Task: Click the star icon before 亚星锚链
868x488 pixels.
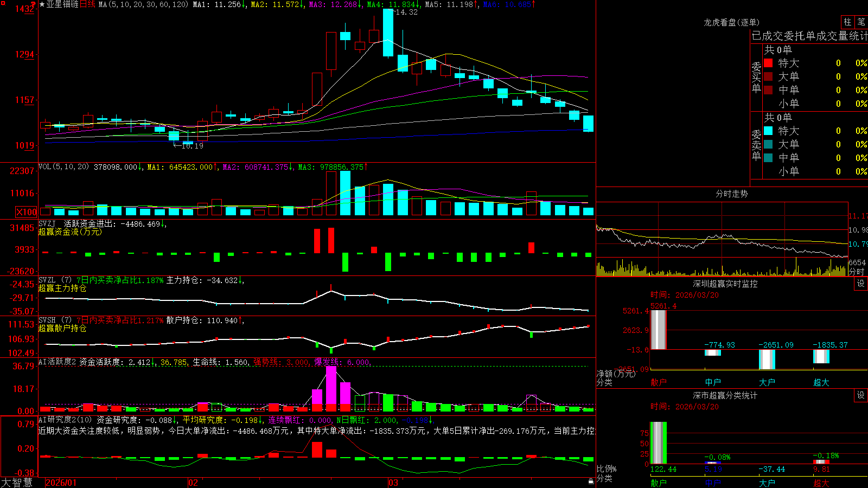Action: point(42,4)
